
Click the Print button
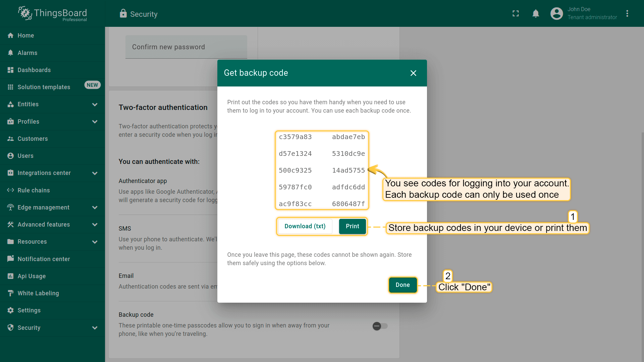click(x=352, y=226)
